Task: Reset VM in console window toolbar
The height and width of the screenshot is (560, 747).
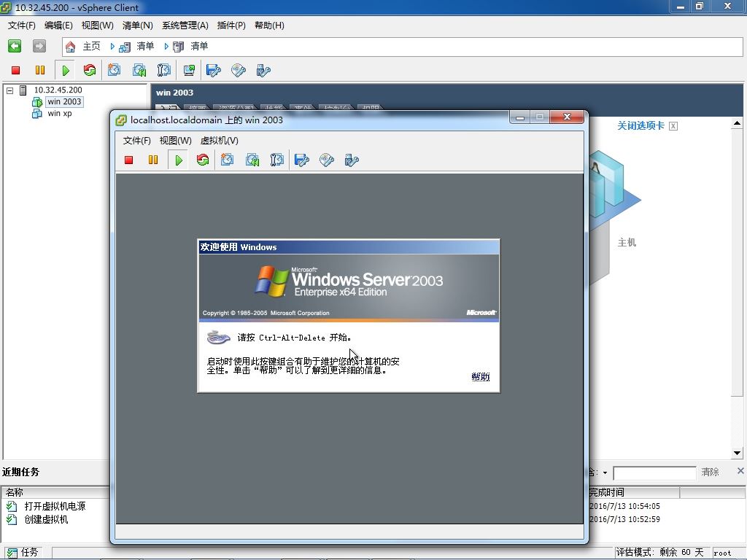Action: [203, 160]
